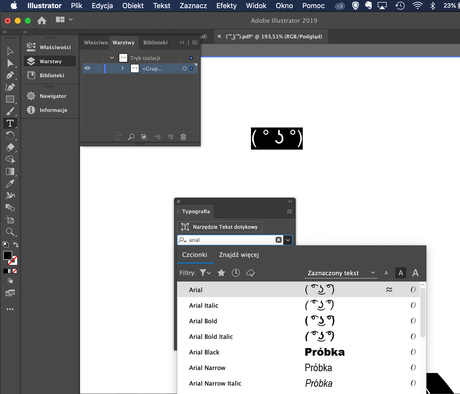Set medium font preview size
The image size is (460, 394).
(x=401, y=273)
